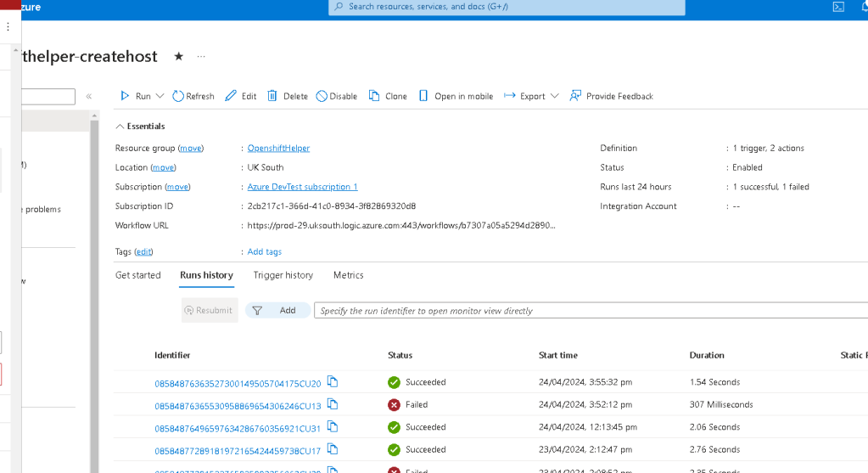868x473 pixels.
Task: Collapse the Essentials section
Action: (x=140, y=127)
